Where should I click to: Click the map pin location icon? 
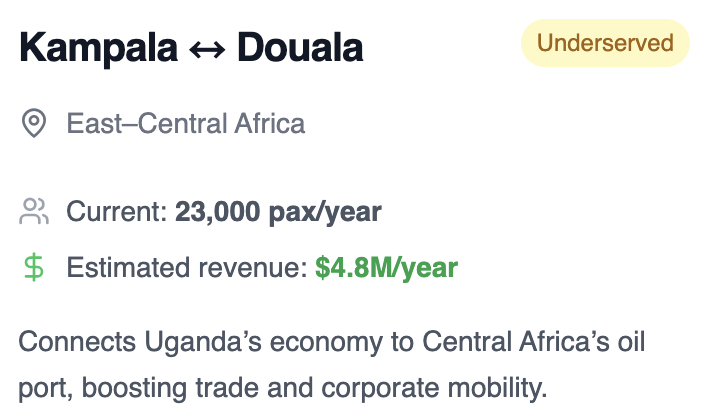coord(34,123)
